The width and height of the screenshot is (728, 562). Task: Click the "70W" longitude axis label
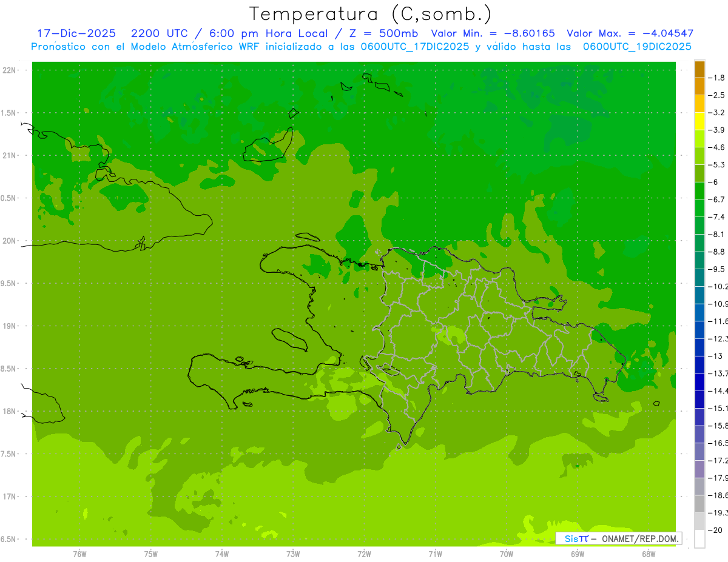point(506,554)
